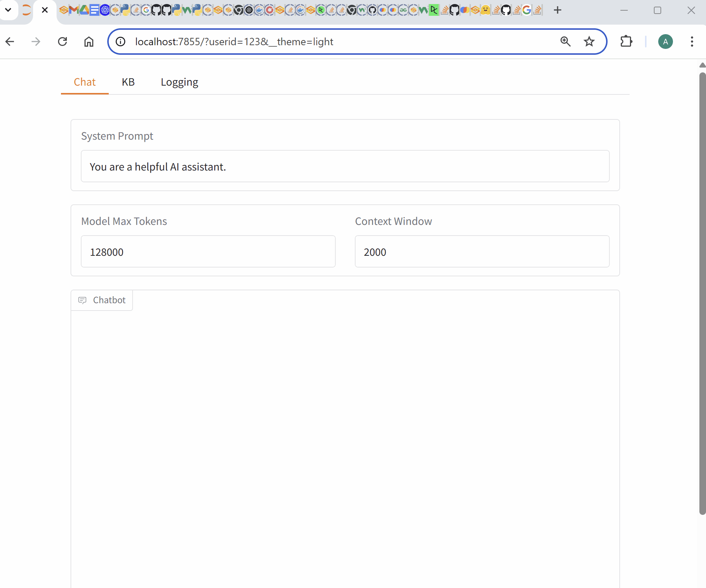Focus the browser address bar URL
706x588 pixels.
[234, 42]
